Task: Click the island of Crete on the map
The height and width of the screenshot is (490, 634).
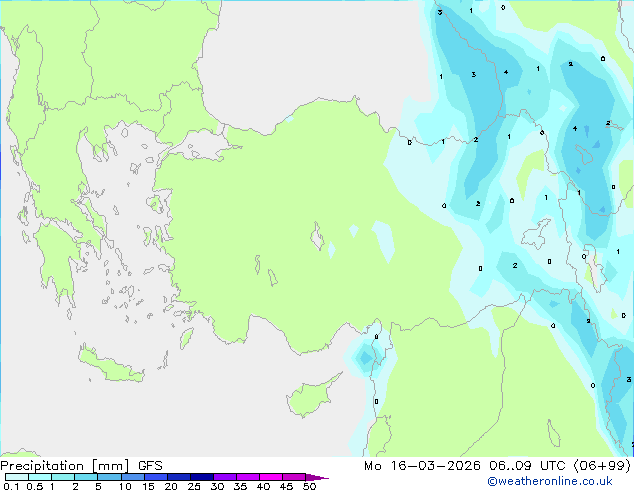Action: click(x=110, y=364)
